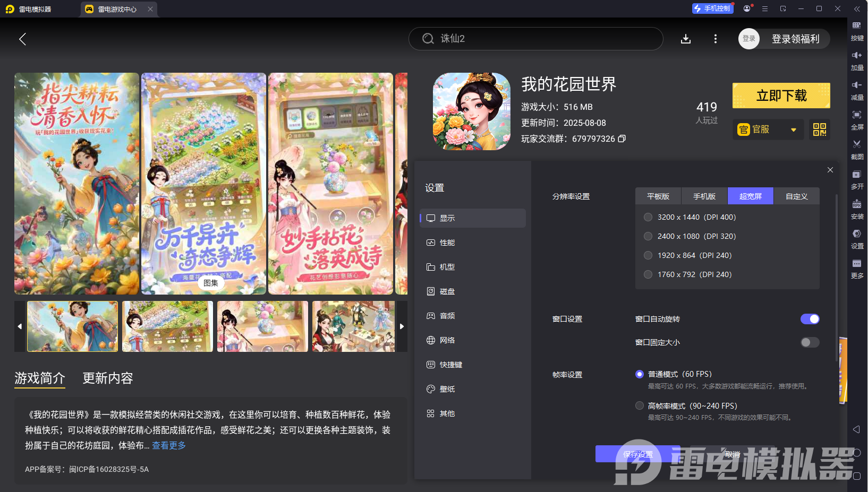The width and height of the screenshot is (868, 492).
Task: Open the 官服 server dropdown
Action: 768,129
